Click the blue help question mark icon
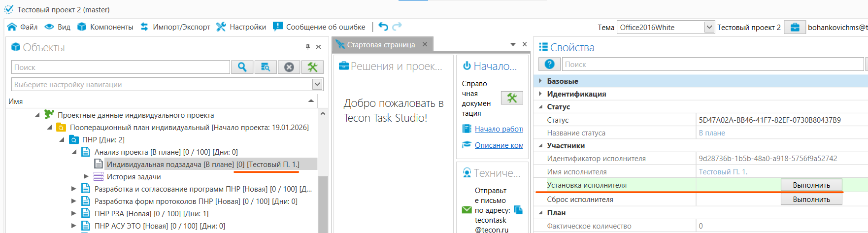The image size is (868, 233). click(549, 64)
